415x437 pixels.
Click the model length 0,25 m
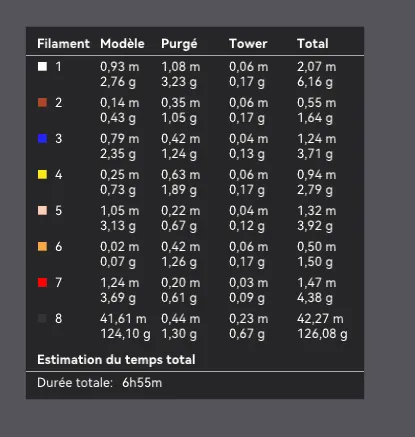pyautogui.click(x=120, y=175)
